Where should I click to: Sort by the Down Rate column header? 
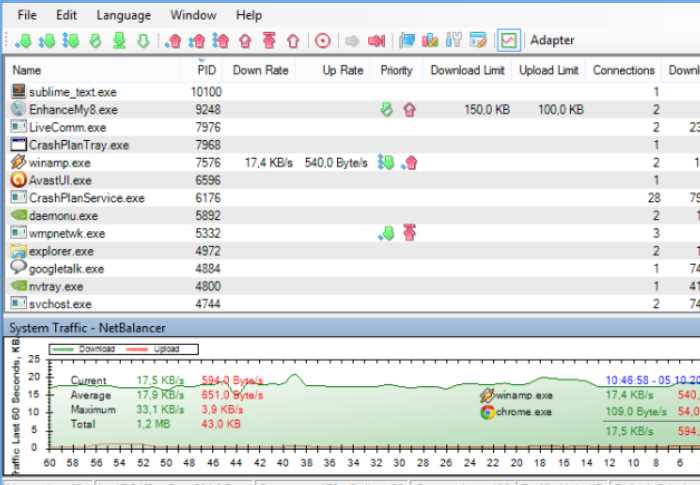tap(260, 70)
